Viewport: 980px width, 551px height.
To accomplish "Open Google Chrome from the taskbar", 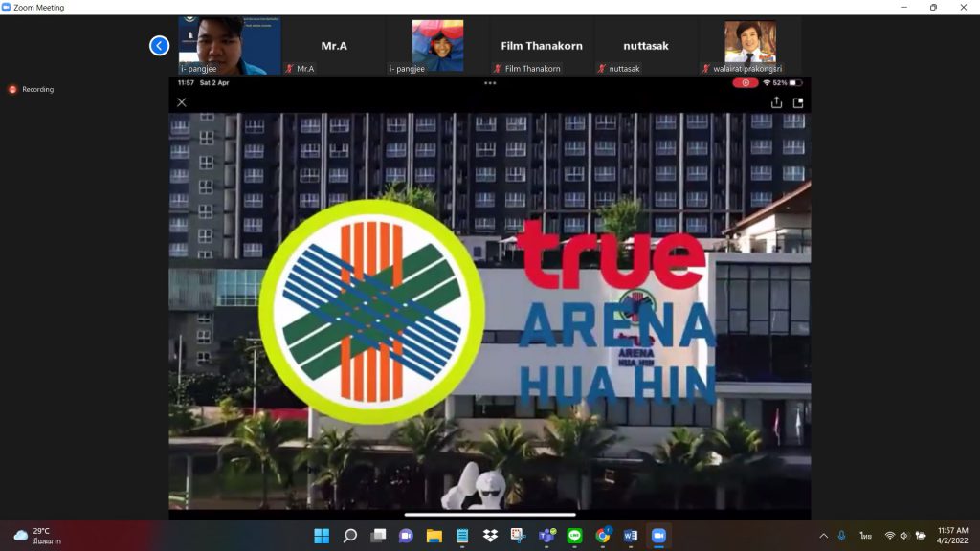I will (x=603, y=536).
